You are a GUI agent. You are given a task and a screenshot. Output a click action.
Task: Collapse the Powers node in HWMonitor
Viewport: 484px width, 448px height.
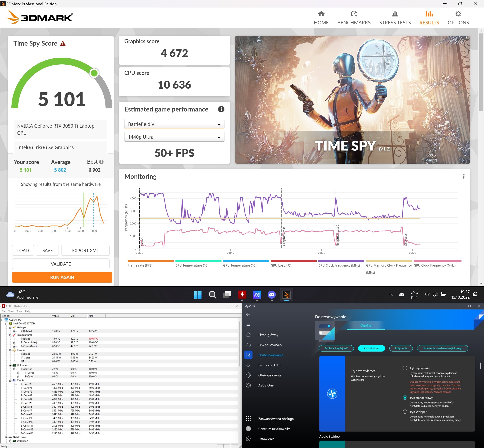pyautogui.click(x=10, y=350)
